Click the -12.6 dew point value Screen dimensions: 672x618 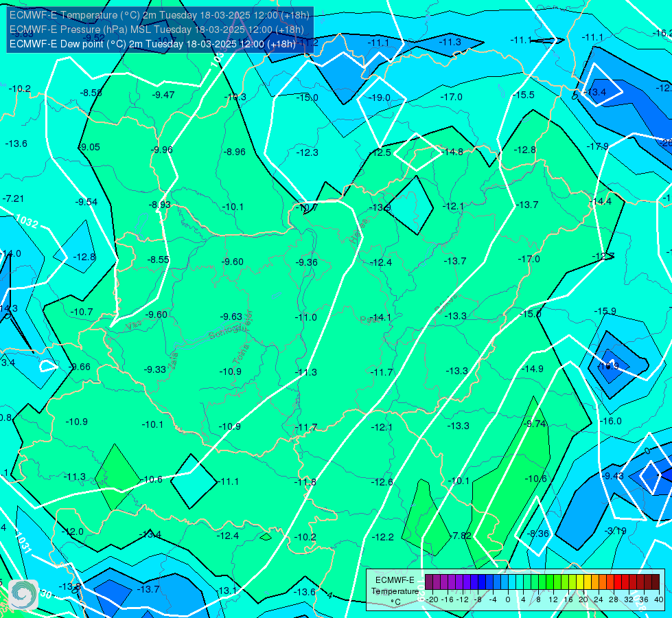click(x=382, y=482)
